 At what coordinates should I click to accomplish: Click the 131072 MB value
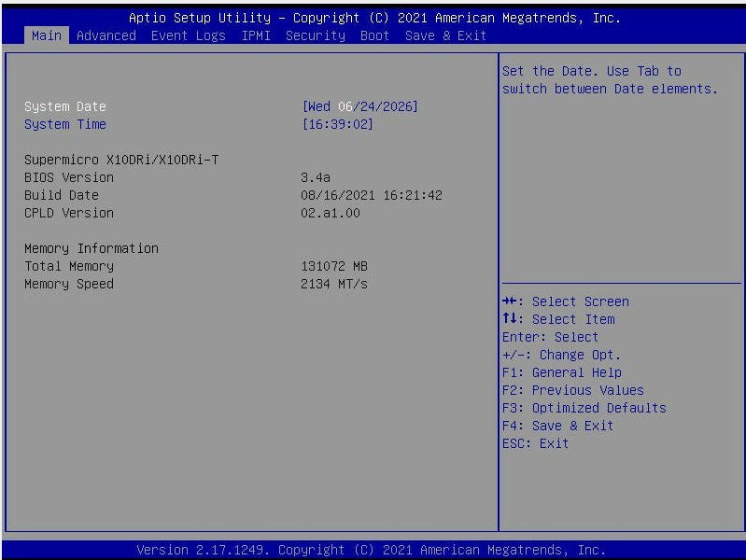tap(334, 266)
